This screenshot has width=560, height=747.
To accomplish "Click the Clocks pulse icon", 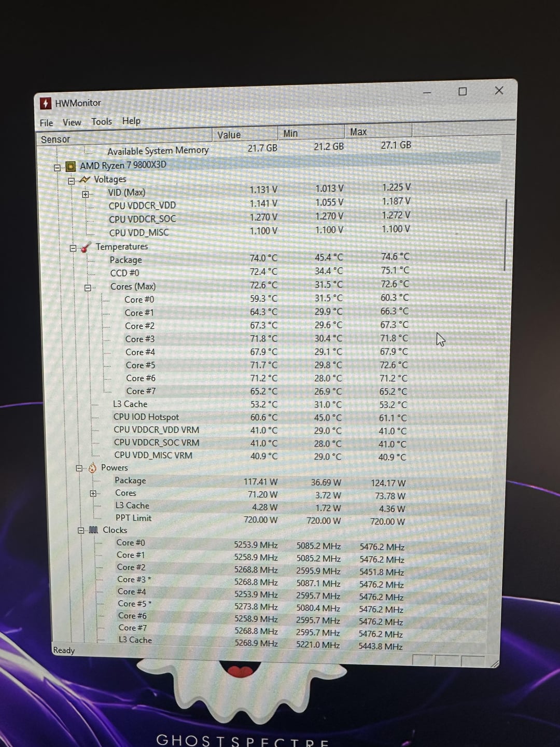I will [x=93, y=530].
